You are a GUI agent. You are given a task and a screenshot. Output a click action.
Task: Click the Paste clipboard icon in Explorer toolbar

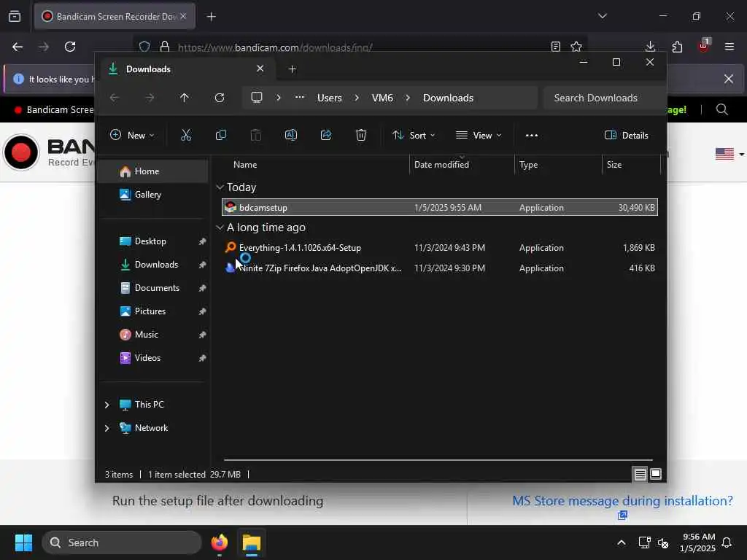pos(256,136)
